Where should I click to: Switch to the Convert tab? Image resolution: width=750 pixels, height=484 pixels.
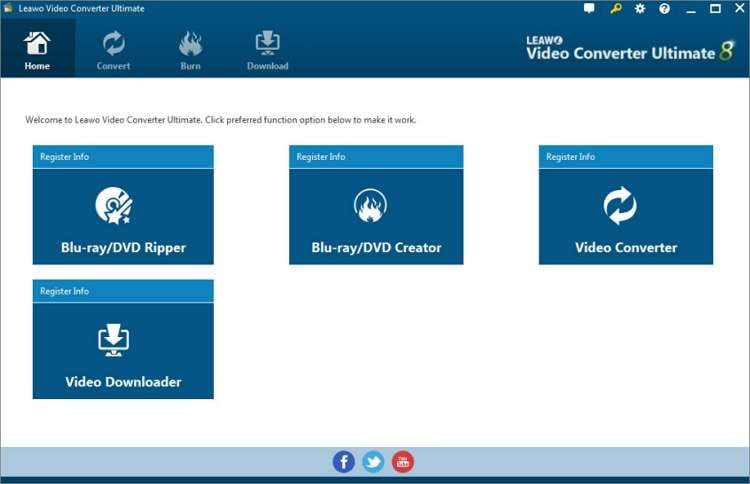point(113,50)
